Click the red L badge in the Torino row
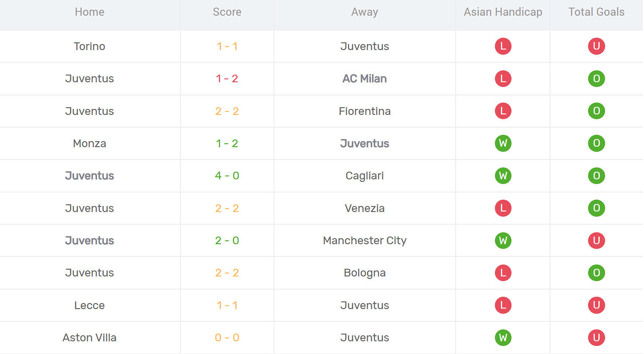Image resolution: width=644 pixels, height=354 pixels. pyautogui.click(x=503, y=46)
